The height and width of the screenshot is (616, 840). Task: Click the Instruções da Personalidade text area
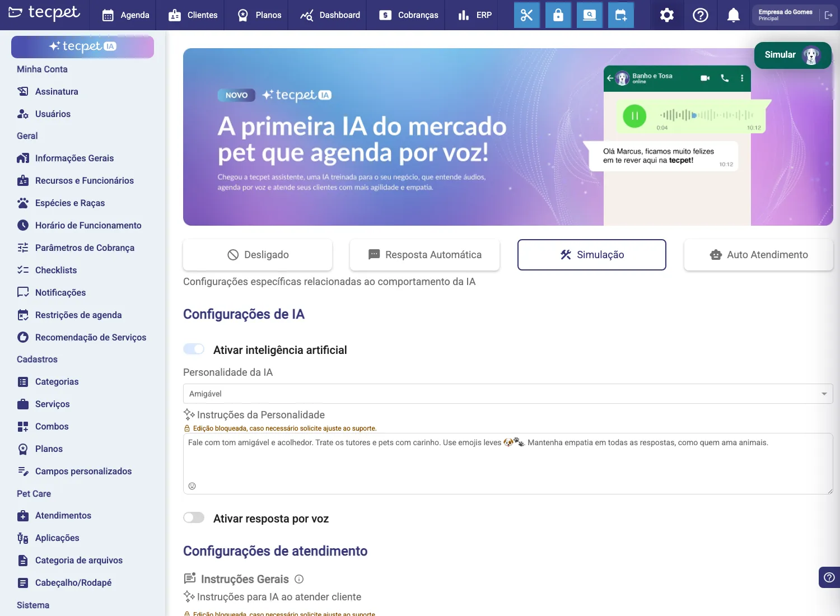tap(508, 464)
